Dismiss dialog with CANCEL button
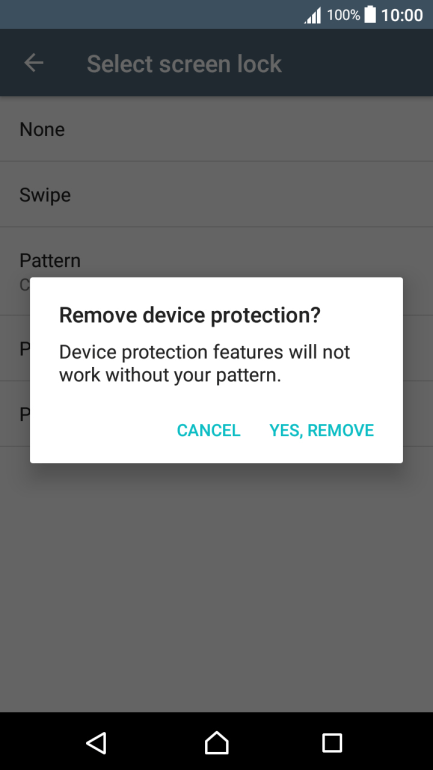433x770 pixels. pyautogui.click(x=208, y=430)
